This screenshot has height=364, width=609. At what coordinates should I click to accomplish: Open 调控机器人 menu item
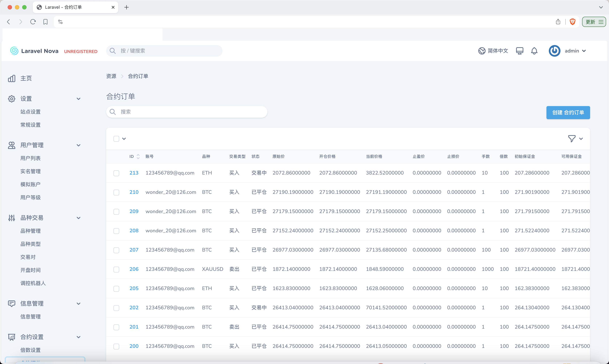(x=33, y=283)
